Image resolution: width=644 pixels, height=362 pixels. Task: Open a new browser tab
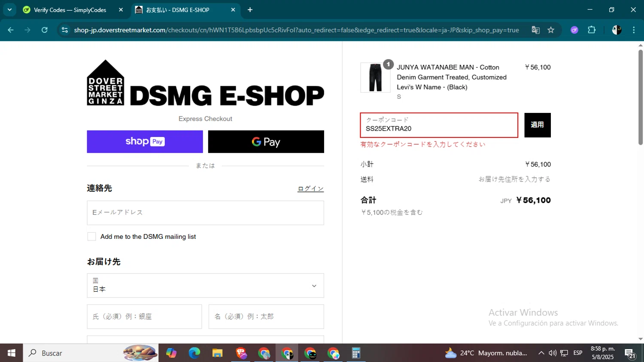coord(250,10)
